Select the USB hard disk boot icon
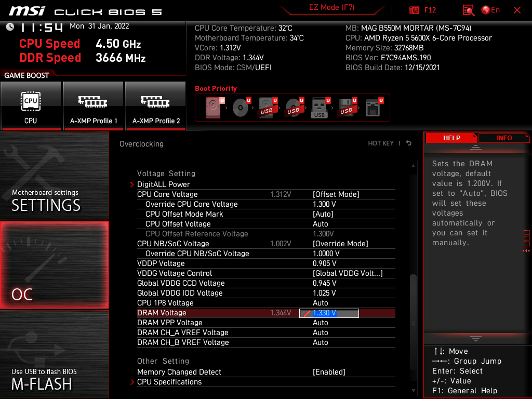Image resolution: width=532 pixels, height=399 pixels. [268, 108]
